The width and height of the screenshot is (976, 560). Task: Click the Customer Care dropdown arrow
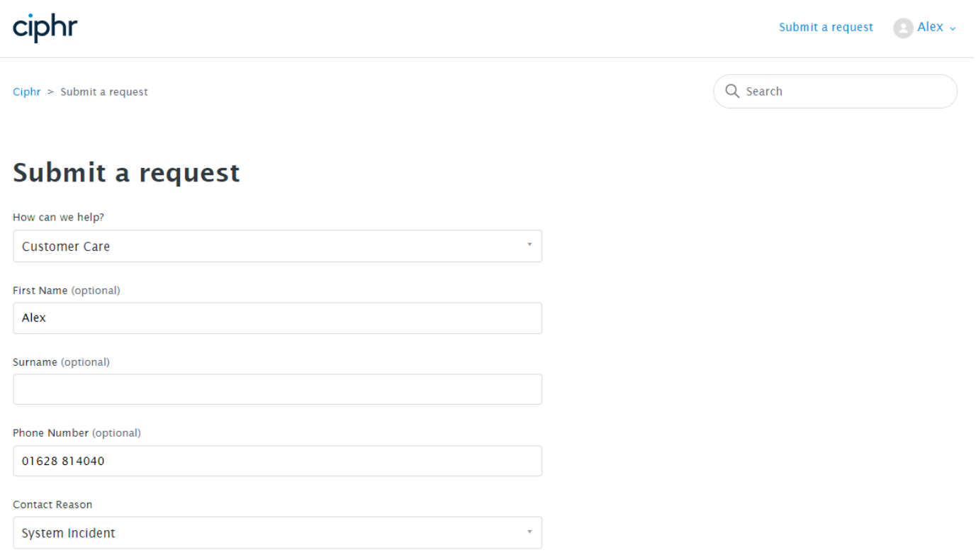click(529, 245)
